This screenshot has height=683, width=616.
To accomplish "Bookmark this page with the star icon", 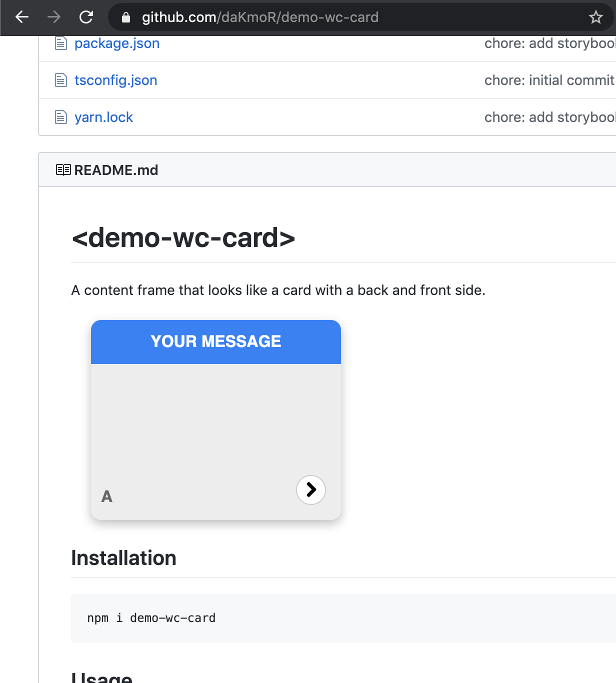I will (596, 17).
